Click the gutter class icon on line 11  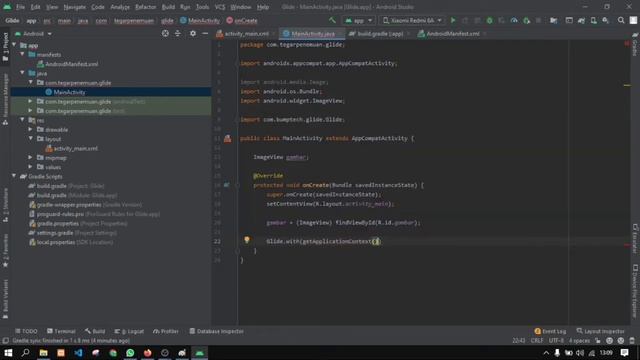point(227,139)
